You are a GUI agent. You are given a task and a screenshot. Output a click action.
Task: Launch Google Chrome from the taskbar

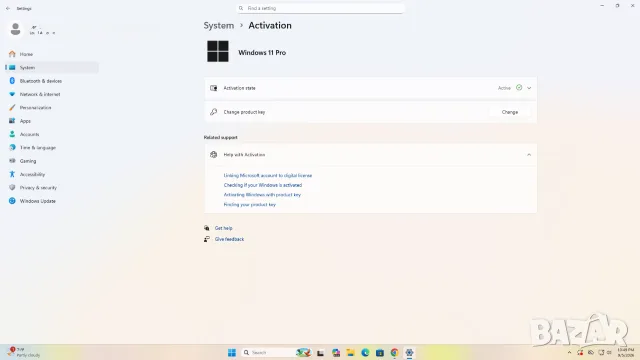pos(394,353)
